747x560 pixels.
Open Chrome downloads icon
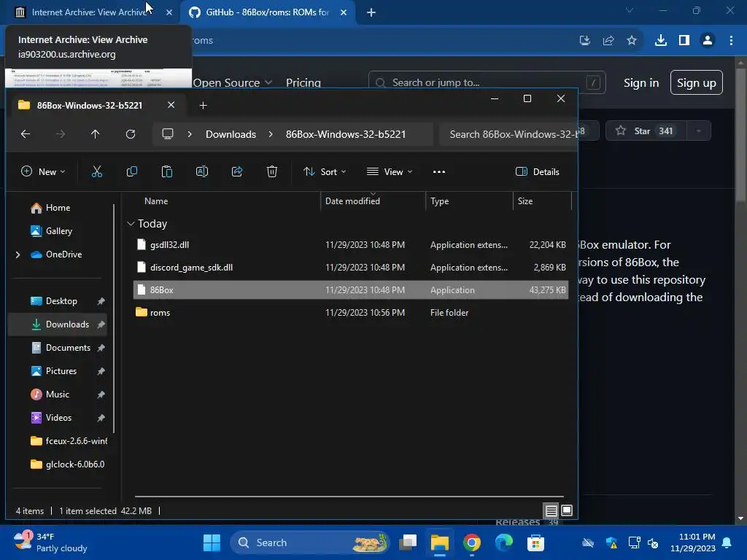click(x=661, y=41)
